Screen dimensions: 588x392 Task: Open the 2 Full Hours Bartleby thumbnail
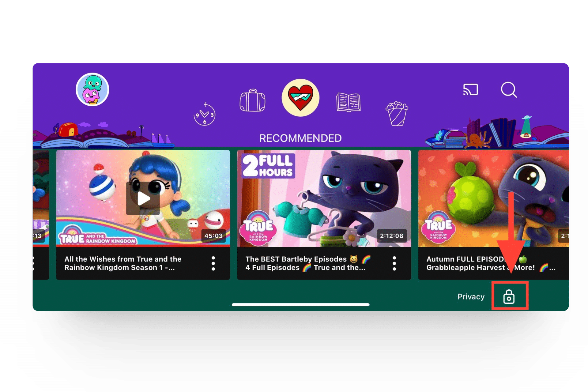324,198
